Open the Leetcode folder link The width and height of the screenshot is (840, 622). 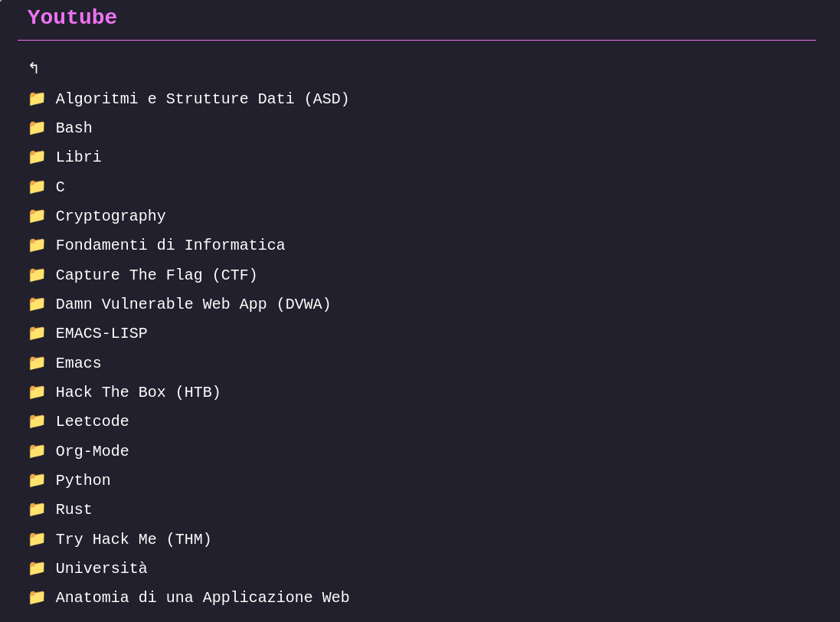(x=92, y=421)
